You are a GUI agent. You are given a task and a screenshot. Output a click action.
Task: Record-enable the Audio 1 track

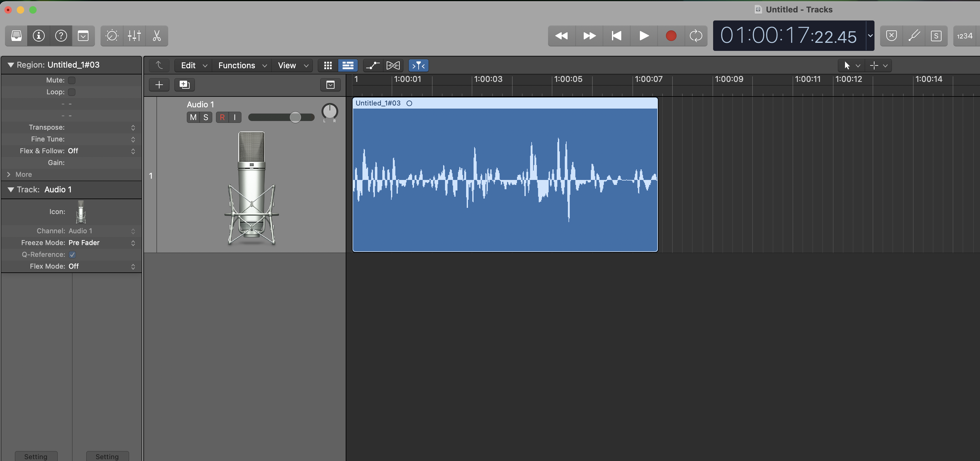point(223,117)
